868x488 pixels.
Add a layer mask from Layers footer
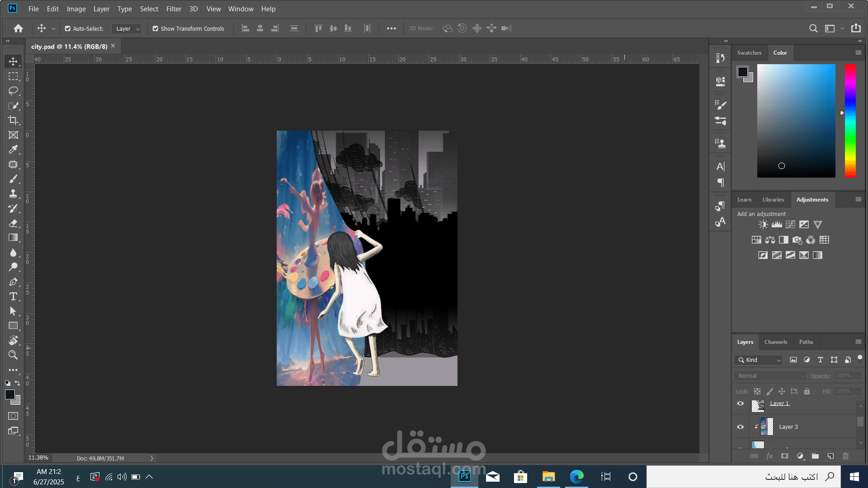784,456
